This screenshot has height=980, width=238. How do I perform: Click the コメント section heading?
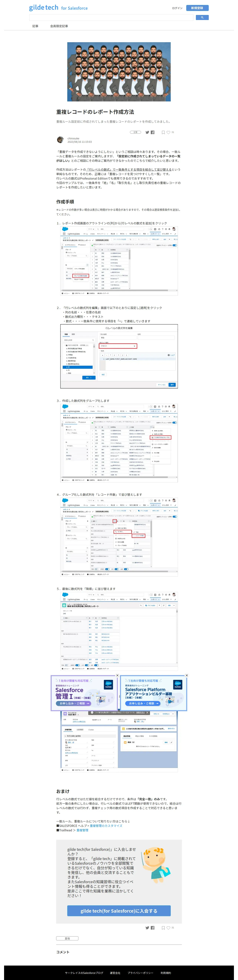(63, 952)
